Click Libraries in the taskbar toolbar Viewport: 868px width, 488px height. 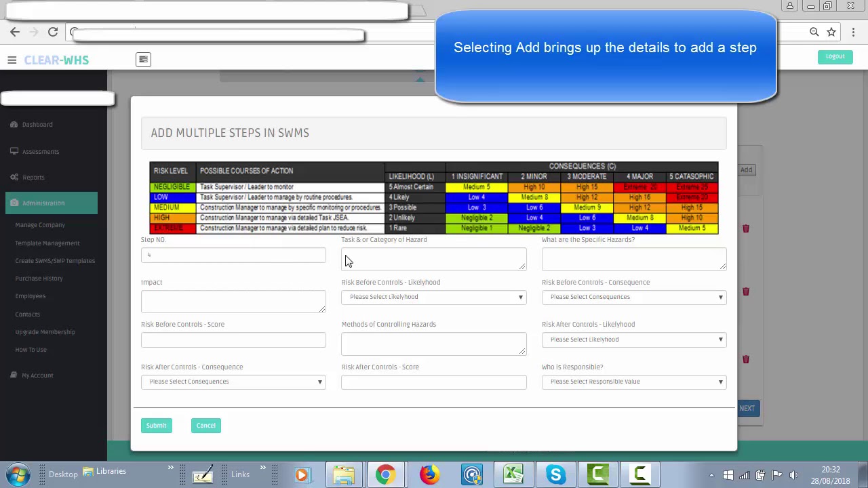pyautogui.click(x=105, y=471)
